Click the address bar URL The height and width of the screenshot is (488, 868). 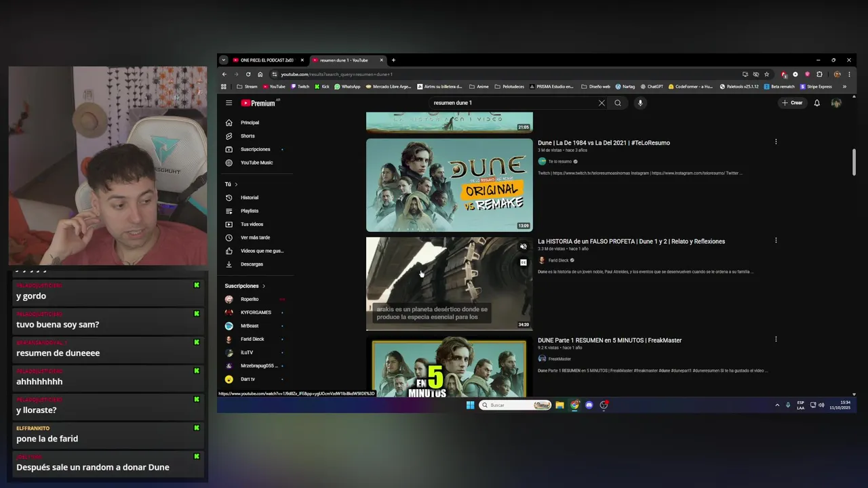[x=337, y=74]
